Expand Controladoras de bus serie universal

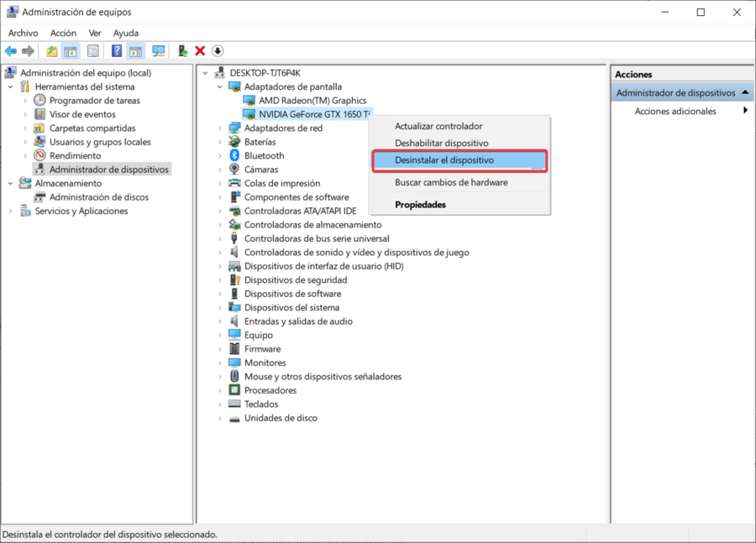coord(220,238)
